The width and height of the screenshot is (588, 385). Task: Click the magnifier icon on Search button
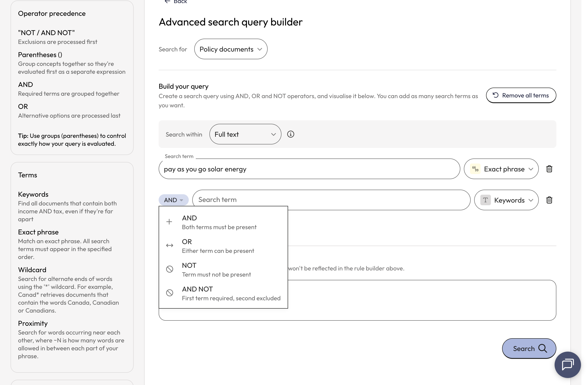(543, 348)
